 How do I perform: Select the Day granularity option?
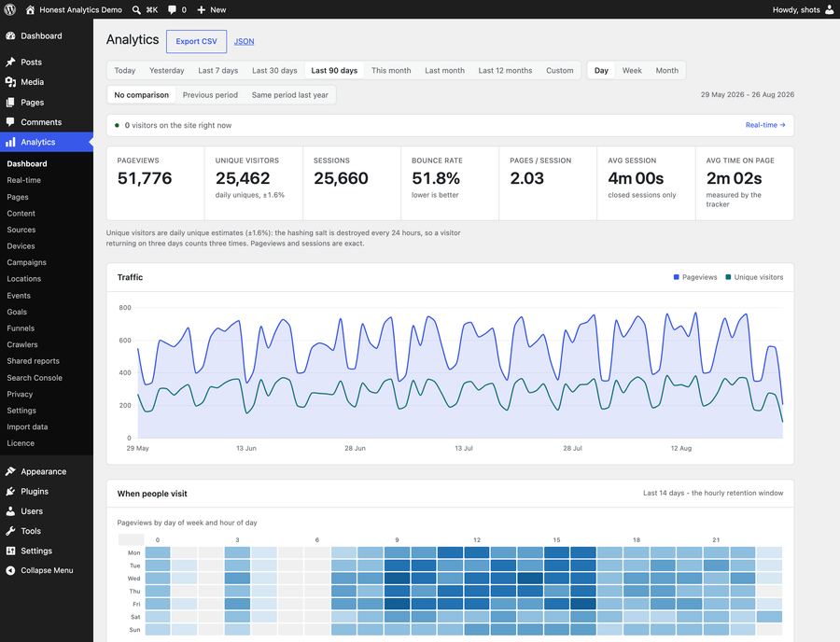click(x=601, y=70)
